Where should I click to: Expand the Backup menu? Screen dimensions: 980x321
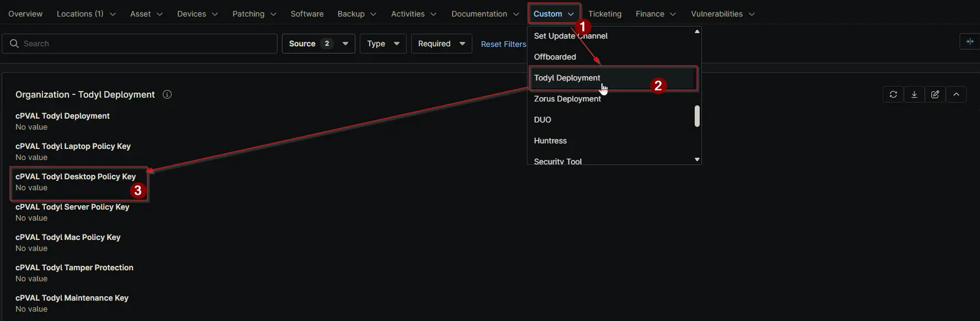[357, 14]
